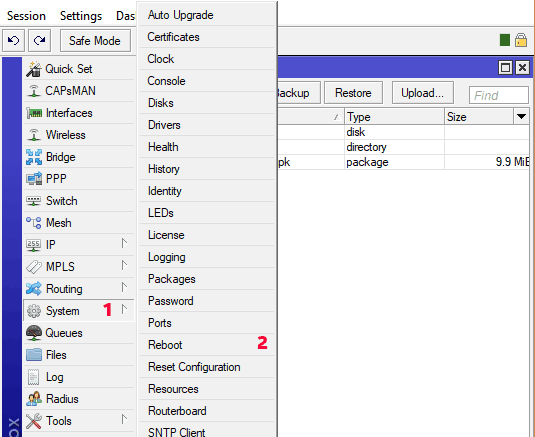535x437 pixels.
Task: Open the Settings menu
Action: [81, 16]
